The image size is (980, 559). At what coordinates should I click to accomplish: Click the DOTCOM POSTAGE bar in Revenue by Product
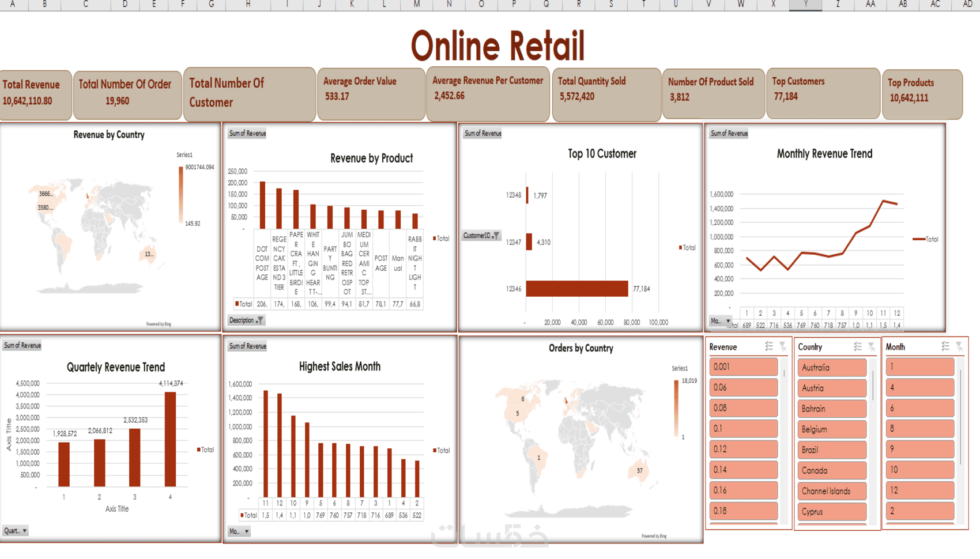click(x=263, y=206)
